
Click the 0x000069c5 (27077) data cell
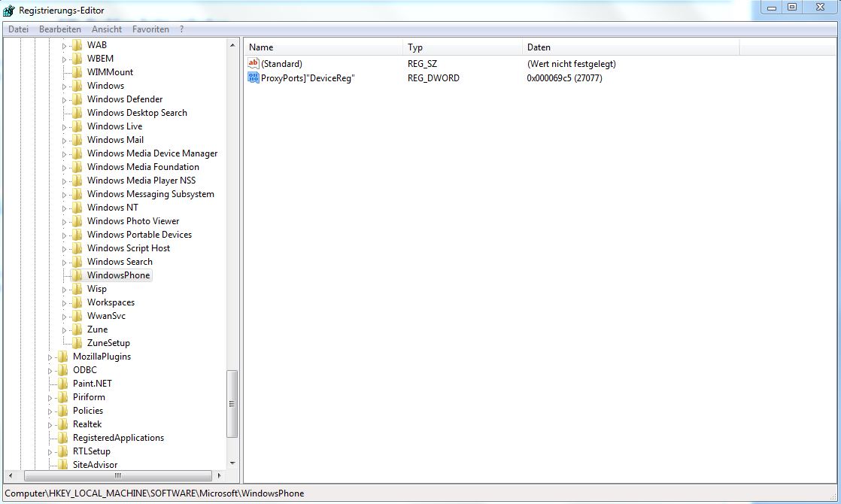(x=564, y=77)
